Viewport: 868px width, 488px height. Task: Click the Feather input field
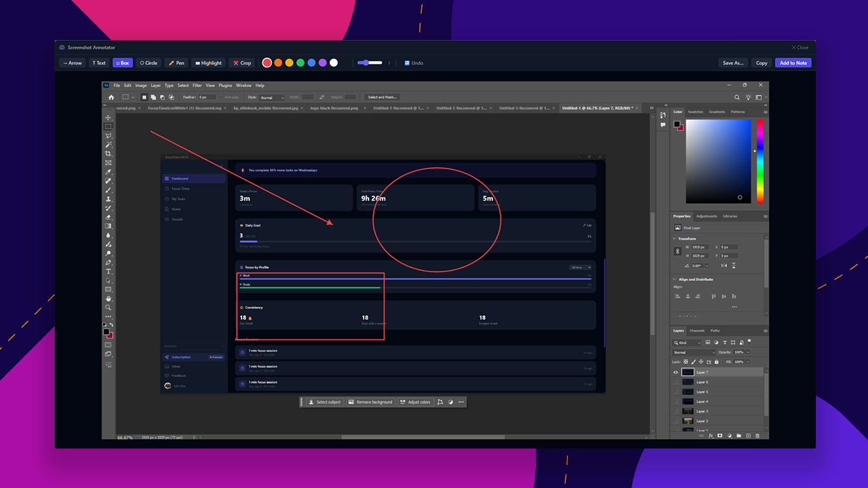[x=207, y=97]
